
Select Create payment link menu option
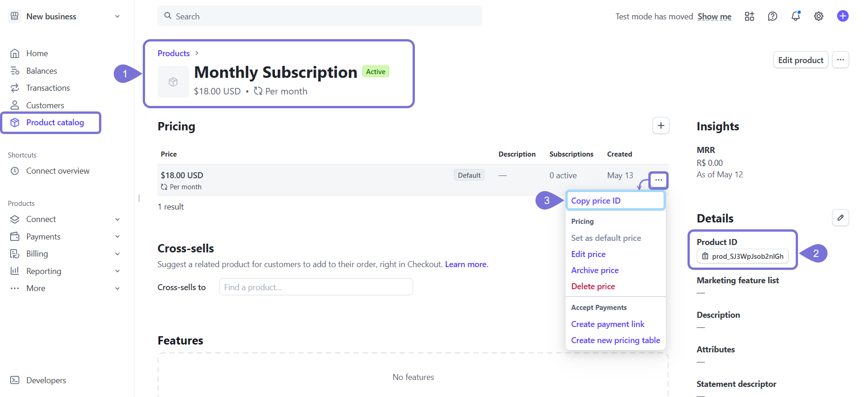click(x=608, y=324)
